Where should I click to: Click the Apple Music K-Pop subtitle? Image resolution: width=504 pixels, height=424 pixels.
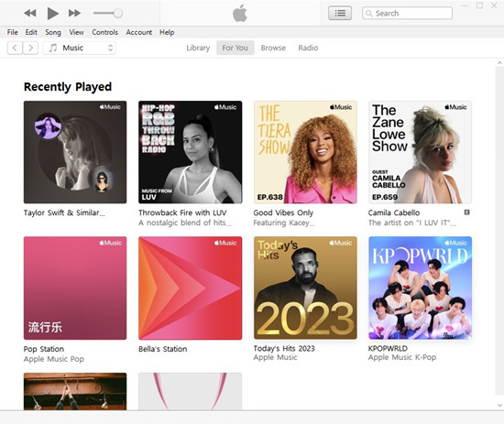[402, 357]
